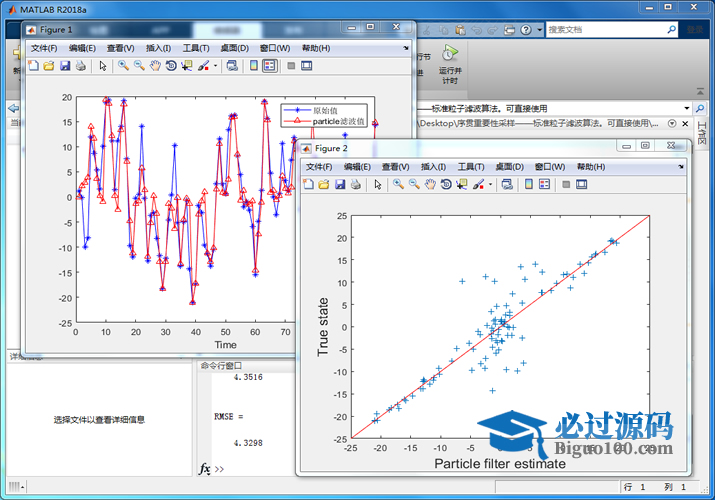Click fx function browser icon at prompt

[205, 469]
